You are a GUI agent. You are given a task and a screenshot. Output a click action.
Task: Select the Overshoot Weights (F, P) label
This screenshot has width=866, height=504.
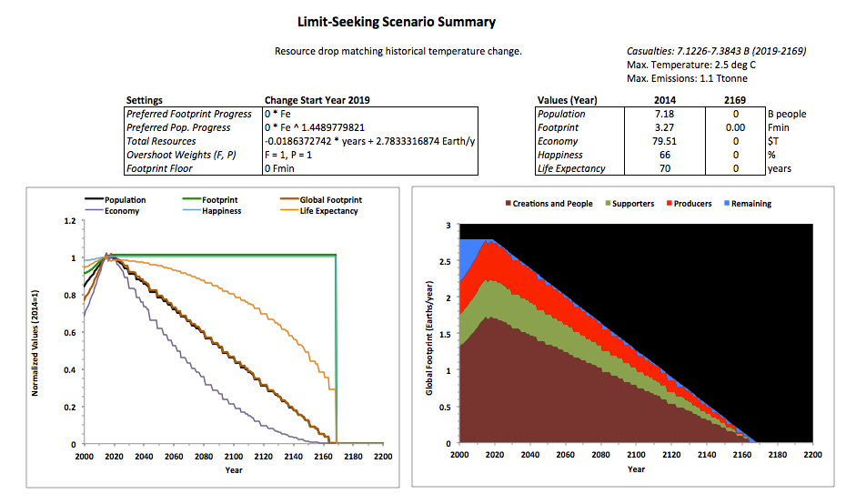(181, 155)
